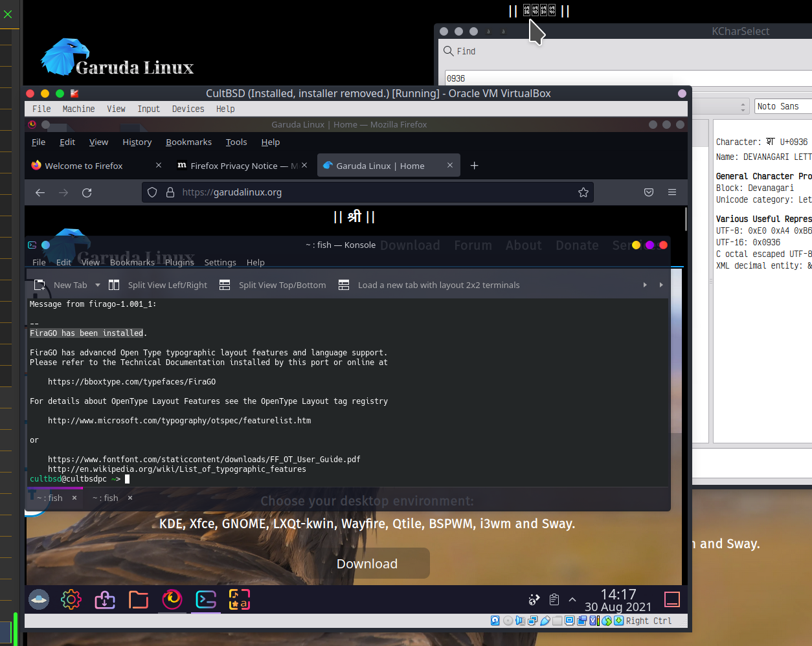Expand the New Tab dropdown arrow in Konsole
The width and height of the screenshot is (812, 646).
click(98, 285)
